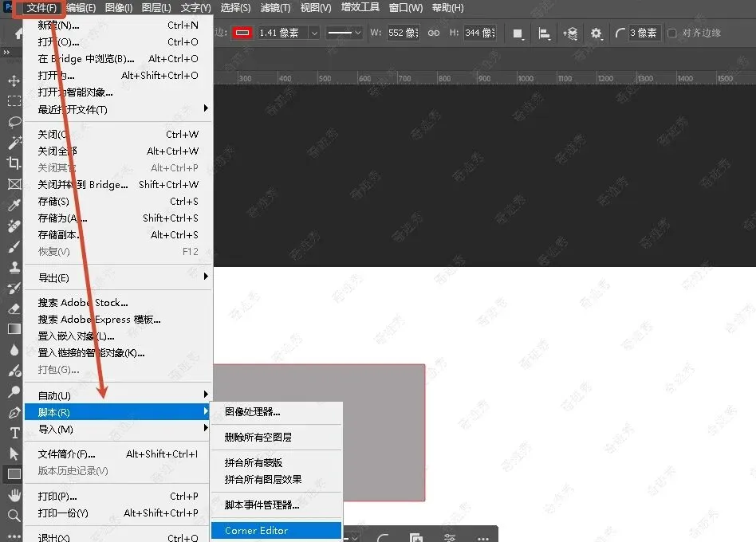Open the 图像(I) menu
This screenshot has width=756, height=542.
point(119,8)
